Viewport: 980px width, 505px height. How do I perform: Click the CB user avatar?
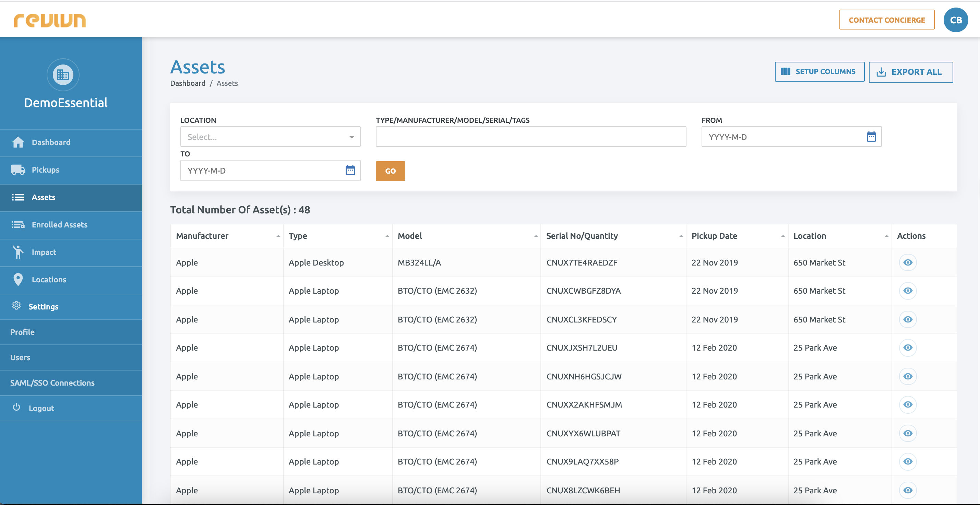click(955, 20)
